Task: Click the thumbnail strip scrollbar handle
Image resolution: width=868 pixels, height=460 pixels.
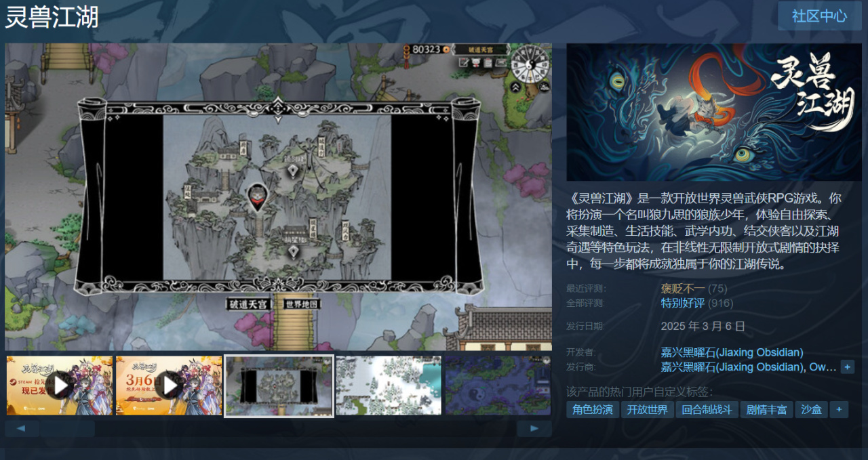Action: coord(67,428)
